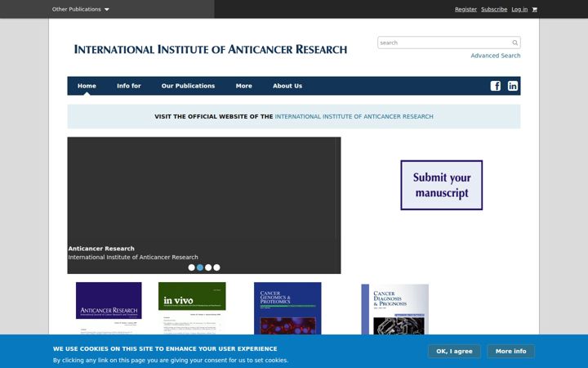Select the first carousel slide dot
Image resolution: width=588 pixels, height=368 pixels.
(x=191, y=267)
